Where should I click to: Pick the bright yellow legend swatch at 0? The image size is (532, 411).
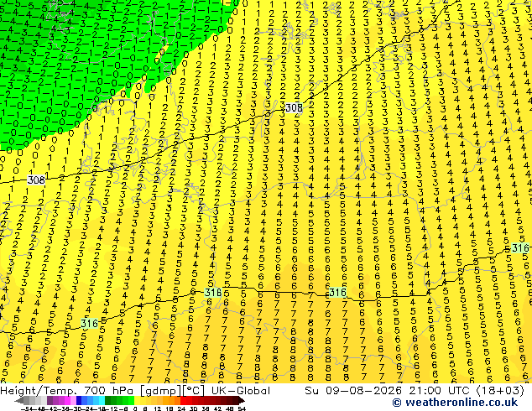pyautogui.click(x=137, y=401)
